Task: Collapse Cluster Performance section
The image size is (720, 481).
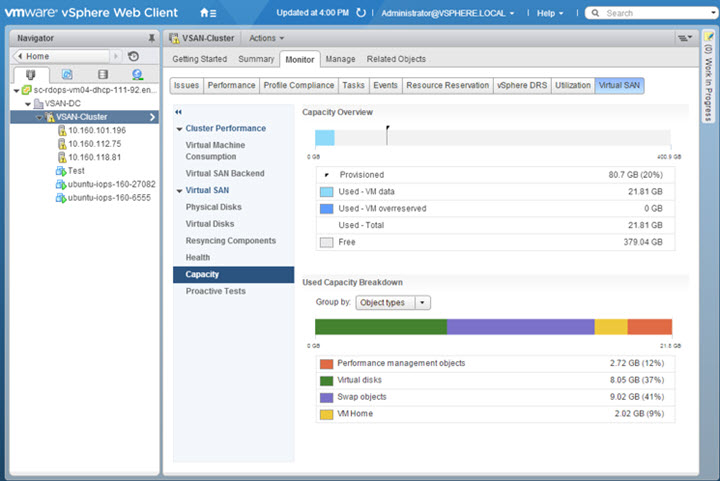Action: click(x=179, y=129)
